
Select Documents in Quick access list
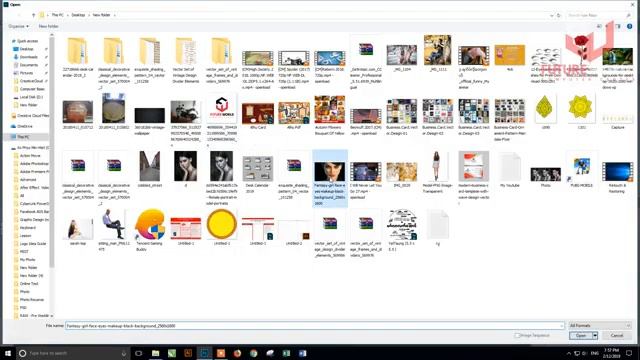(x=29, y=65)
